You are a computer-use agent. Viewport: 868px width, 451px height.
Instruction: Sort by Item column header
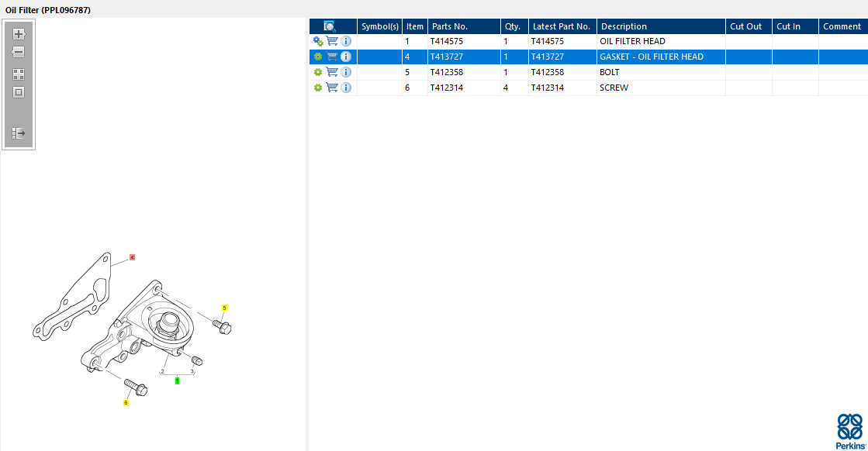pos(415,26)
